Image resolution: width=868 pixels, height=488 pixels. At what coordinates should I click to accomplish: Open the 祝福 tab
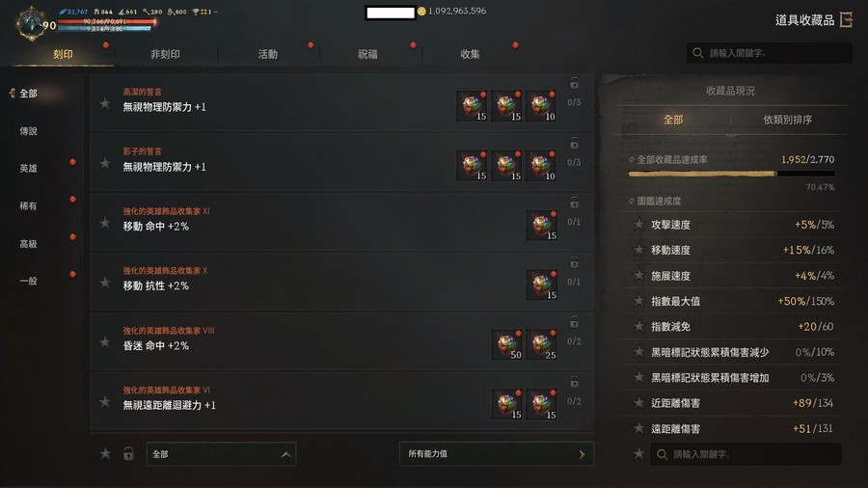(x=367, y=54)
